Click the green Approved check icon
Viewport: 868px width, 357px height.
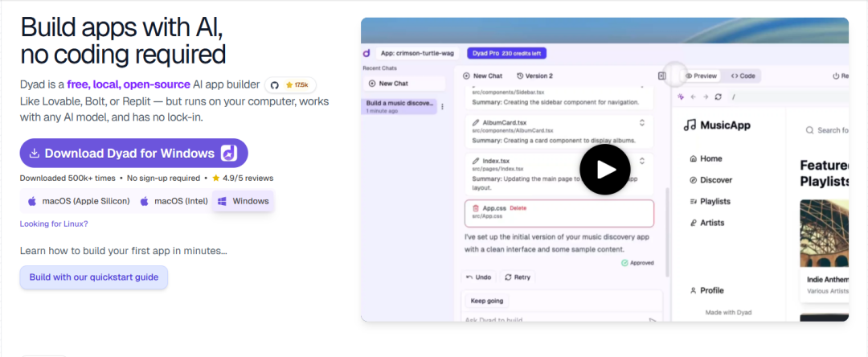624,263
